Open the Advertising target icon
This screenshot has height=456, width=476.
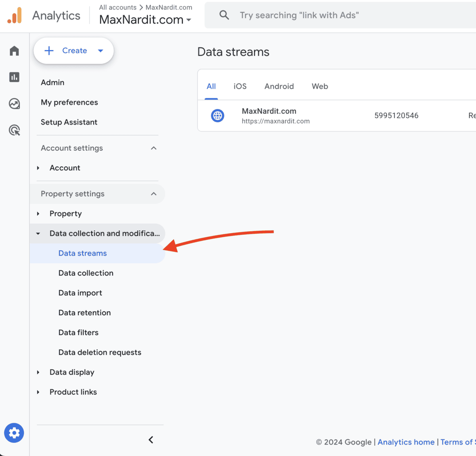15,130
